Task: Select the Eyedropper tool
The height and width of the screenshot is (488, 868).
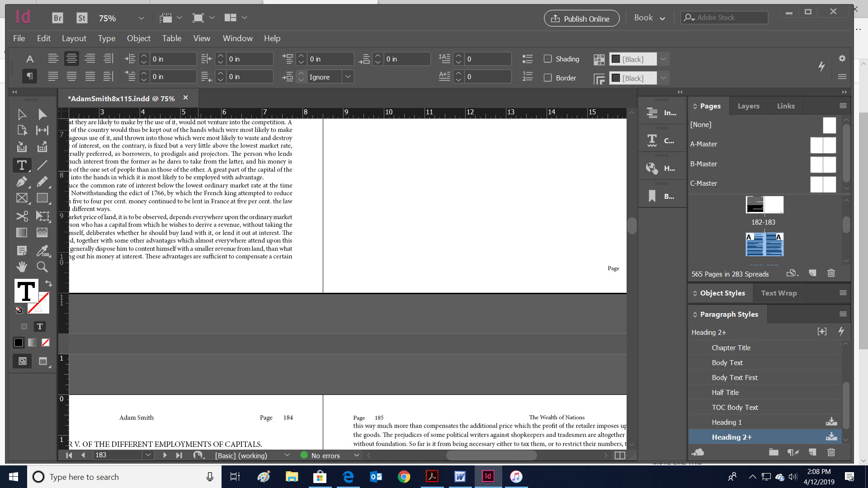Action: click(42, 251)
